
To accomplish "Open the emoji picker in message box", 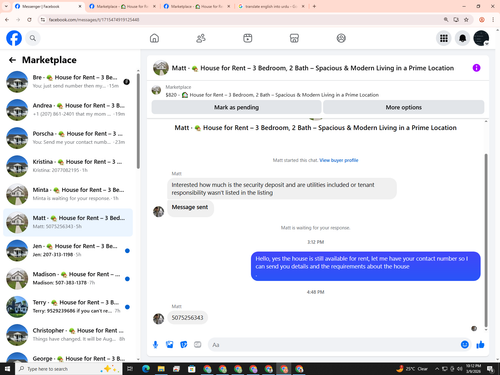I will click(465, 345).
